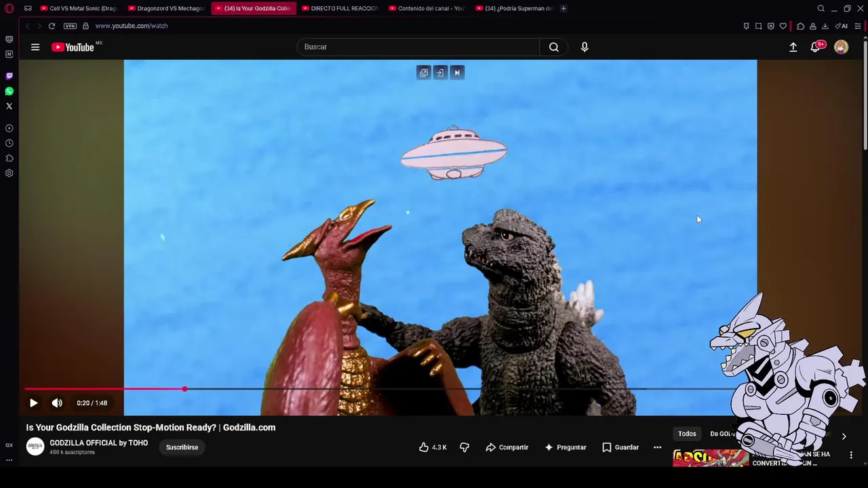Open the browser profile icon in toolbar
This screenshot has height=488, width=868.
[x=812, y=26]
